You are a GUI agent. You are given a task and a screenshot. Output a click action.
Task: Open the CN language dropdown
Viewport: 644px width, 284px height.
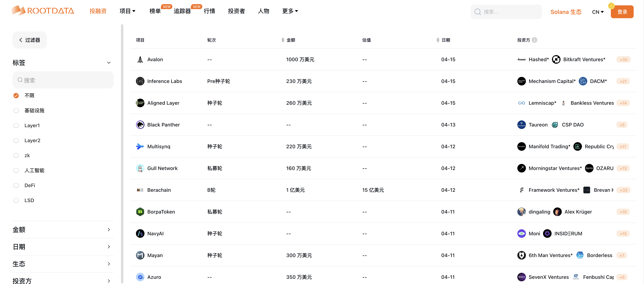(x=598, y=12)
